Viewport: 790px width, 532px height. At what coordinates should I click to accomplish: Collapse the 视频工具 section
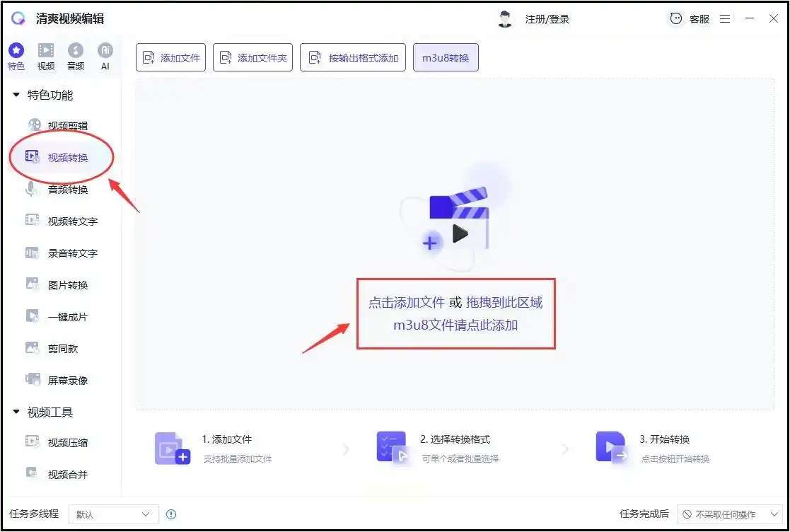tap(16, 412)
